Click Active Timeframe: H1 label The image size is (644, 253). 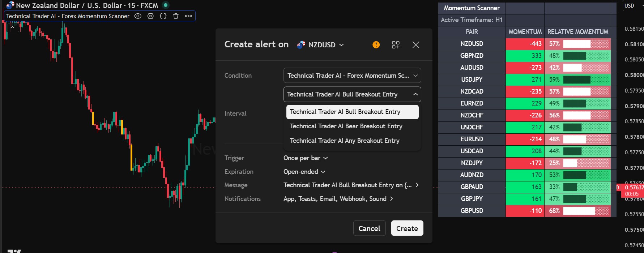(472, 20)
